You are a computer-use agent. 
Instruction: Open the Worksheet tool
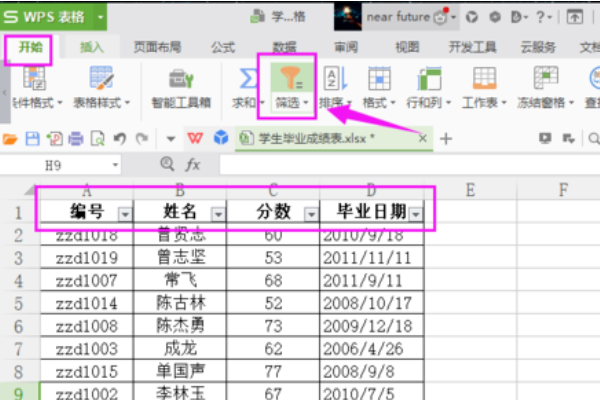click(484, 78)
